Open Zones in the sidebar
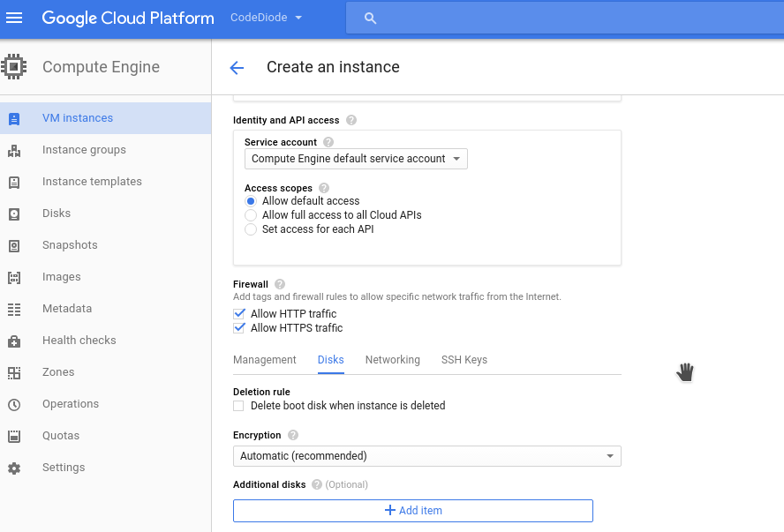Viewport: 784px width, 532px height. (x=105, y=372)
